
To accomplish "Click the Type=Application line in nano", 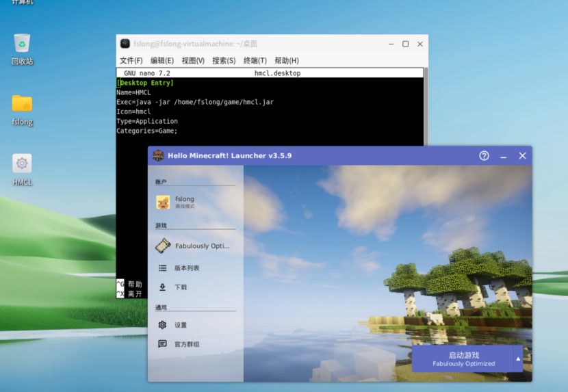I will click(x=146, y=121).
